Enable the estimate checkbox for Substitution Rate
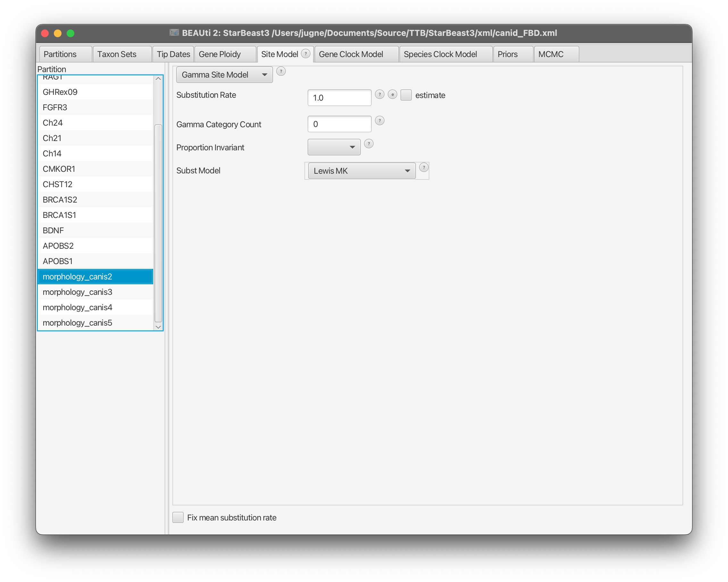This screenshot has width=728, height=582. [x=406, y=95]
